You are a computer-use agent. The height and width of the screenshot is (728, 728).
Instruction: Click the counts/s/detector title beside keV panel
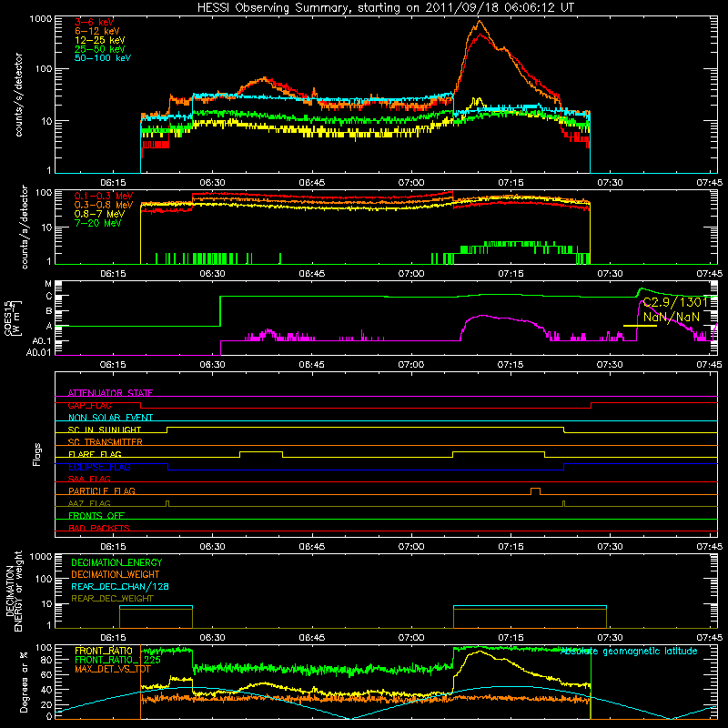pyautogui.click(x=19, y=95)
